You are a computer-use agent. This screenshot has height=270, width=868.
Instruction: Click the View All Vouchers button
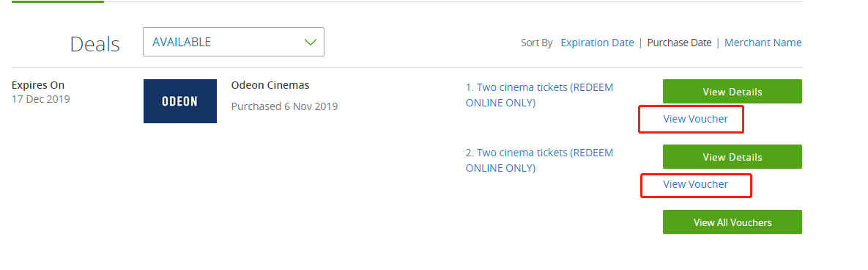click(x=732, y=222)
